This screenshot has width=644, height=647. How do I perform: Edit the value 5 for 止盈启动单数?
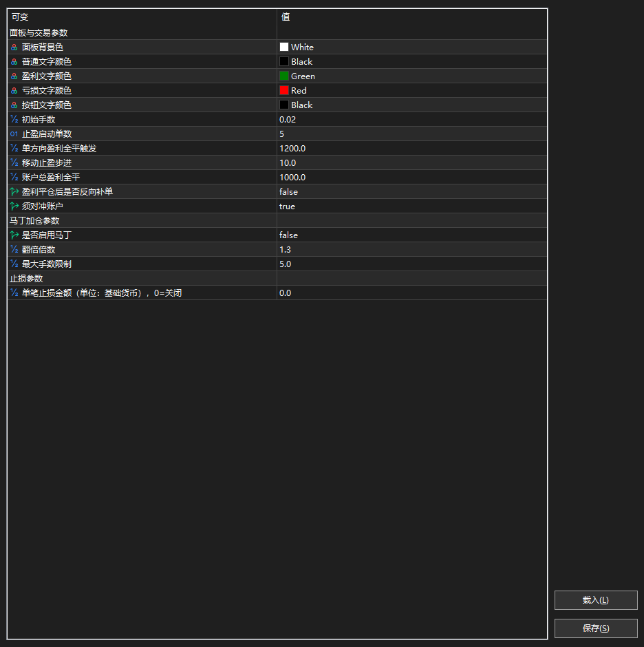pyautogui.click(x=411, y=134)
